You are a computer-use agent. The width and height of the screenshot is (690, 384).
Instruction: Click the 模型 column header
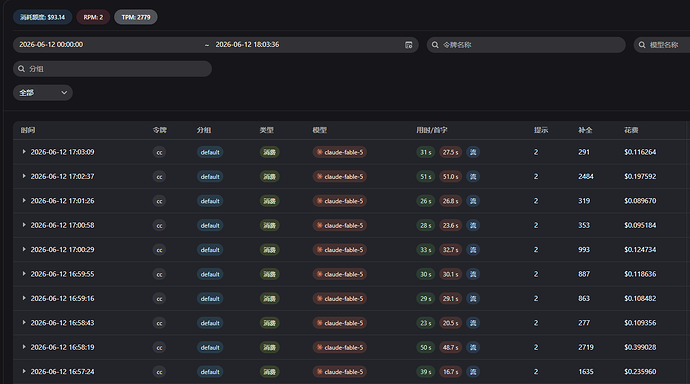(x=319, y=130)
